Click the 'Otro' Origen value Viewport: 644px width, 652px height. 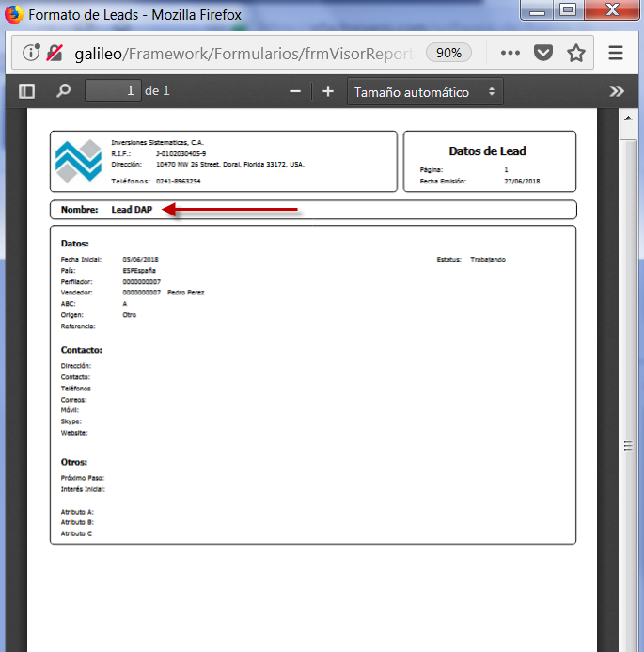click(129, 315)
